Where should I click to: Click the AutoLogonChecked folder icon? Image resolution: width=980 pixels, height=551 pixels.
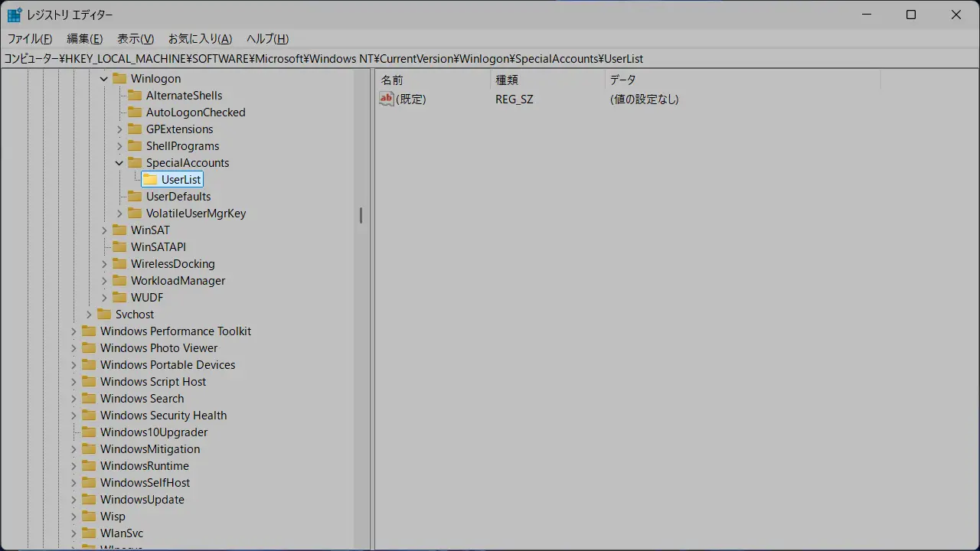pos(135,112)
